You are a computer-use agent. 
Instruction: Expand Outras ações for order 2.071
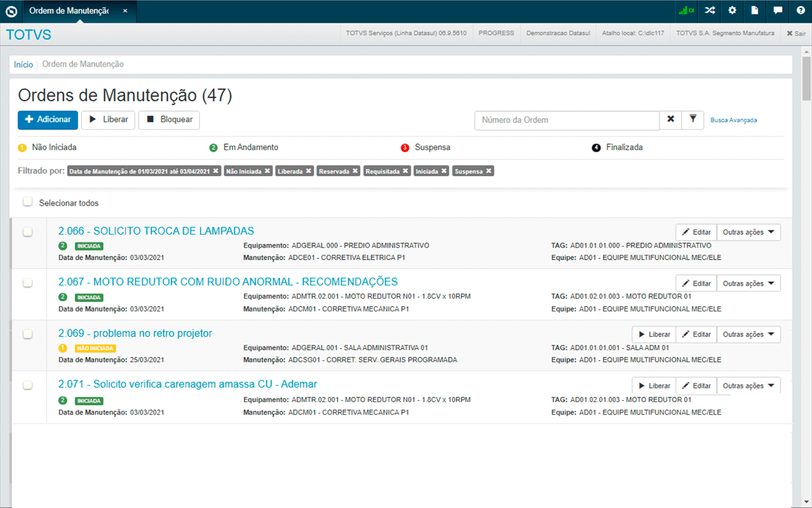(748, 386)
